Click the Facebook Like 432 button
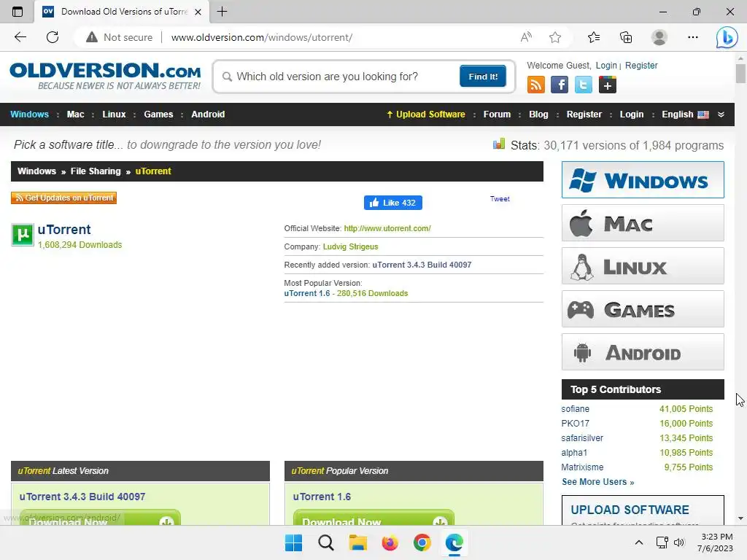The width and height of the screenshot is (747, 560). [393, 203]
